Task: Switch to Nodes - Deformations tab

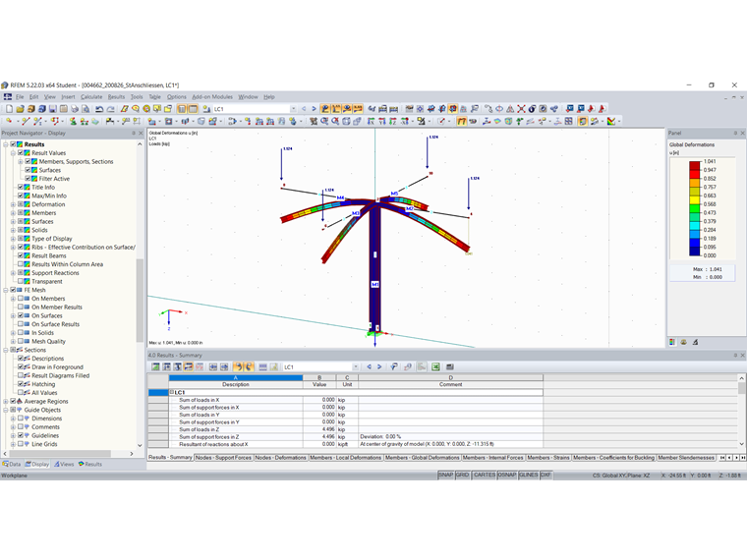Action: [x=280, y=458]
